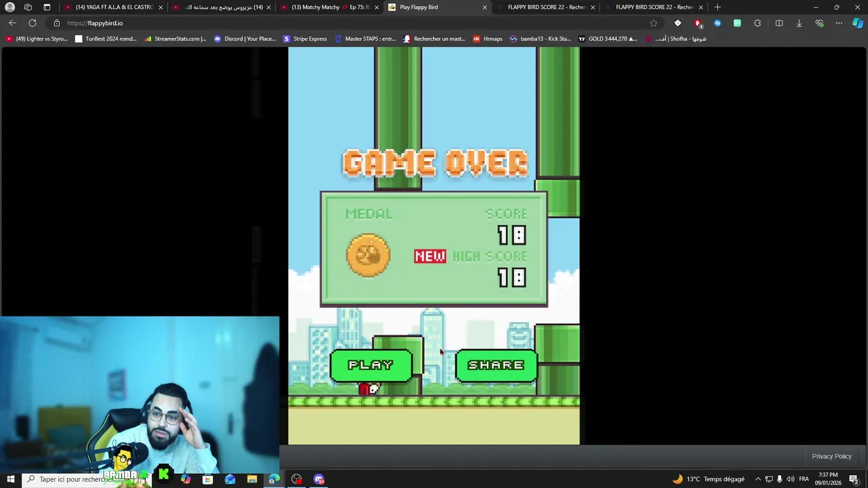
Task: Open the browser three-dots settings menu
Action: click(x=839, y=23)
